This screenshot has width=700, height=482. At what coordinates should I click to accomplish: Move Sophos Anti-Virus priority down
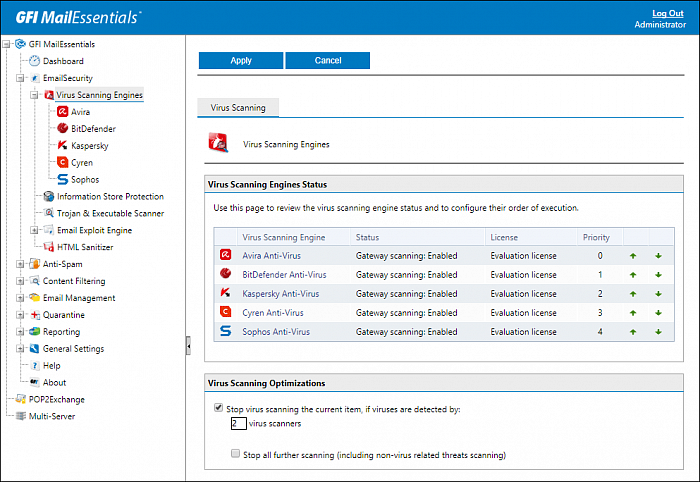pos(658,332)
